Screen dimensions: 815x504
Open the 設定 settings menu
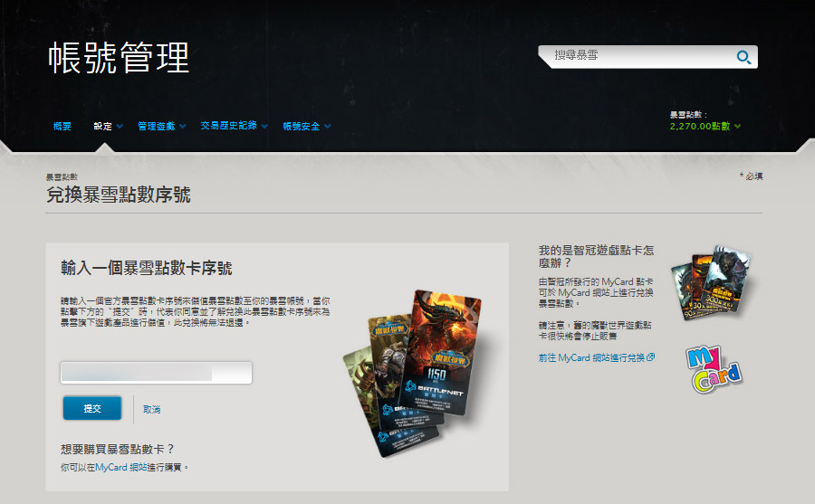(103, 127)
